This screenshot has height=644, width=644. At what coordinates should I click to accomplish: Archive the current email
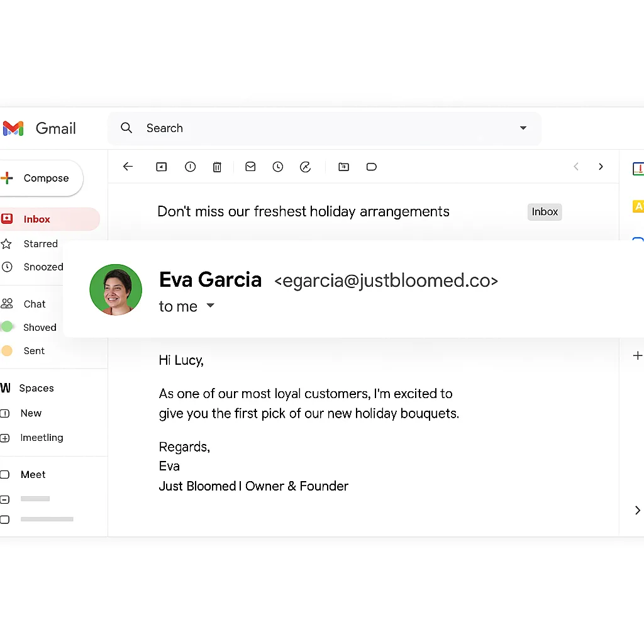pyautogui.click(x=161, y=167)
